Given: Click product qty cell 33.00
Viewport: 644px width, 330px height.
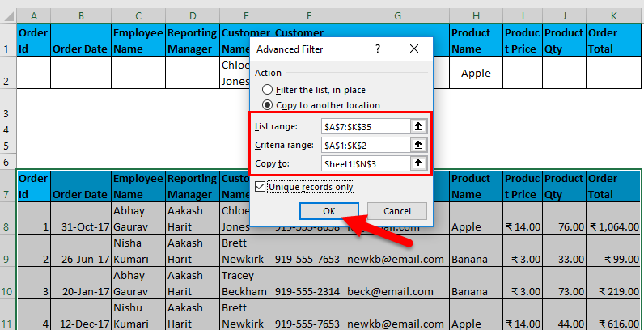Looking at the screenshot, I should click(x=565, y=251).
